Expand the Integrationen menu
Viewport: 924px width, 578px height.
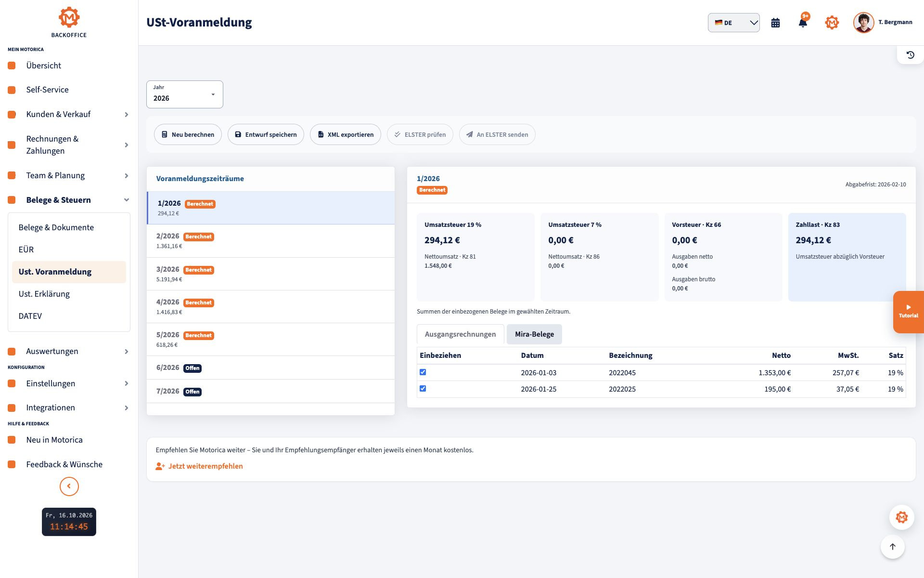[x=69, y=407]
